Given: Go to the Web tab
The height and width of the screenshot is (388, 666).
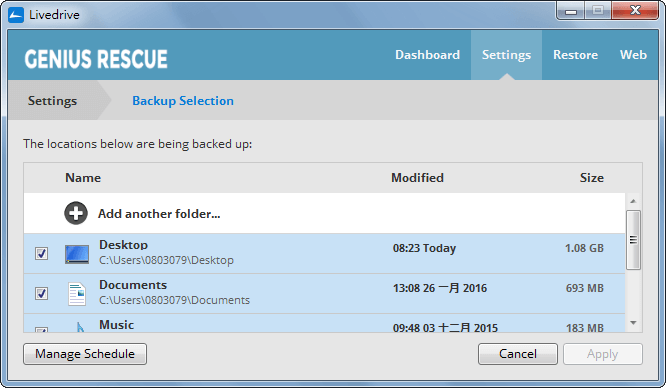Looking at the screenshot, I should point(633,55).
